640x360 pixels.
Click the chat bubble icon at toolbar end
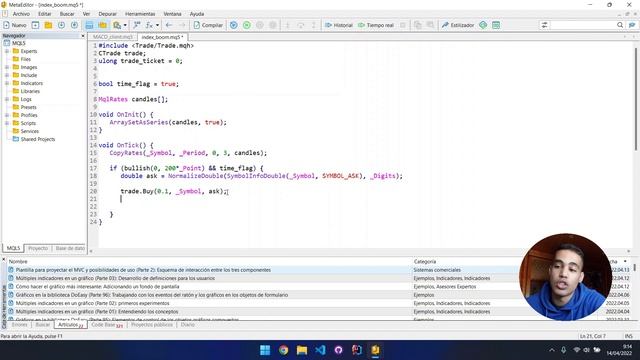click(632, 25)
